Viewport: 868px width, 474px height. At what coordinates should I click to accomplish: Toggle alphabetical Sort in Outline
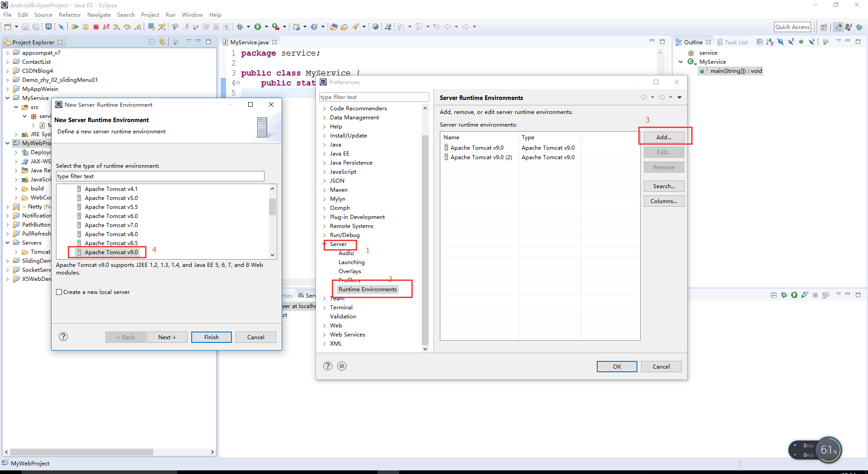tap(770, 42)
